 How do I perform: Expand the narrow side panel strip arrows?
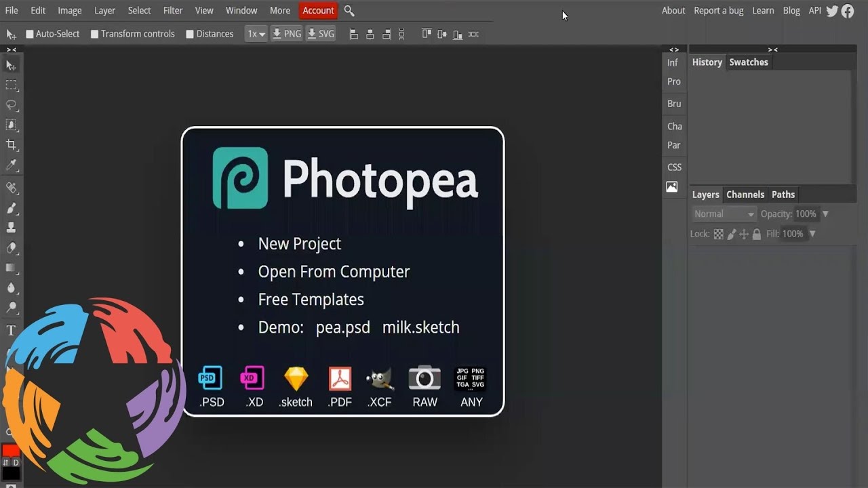(x=673, y=49)
